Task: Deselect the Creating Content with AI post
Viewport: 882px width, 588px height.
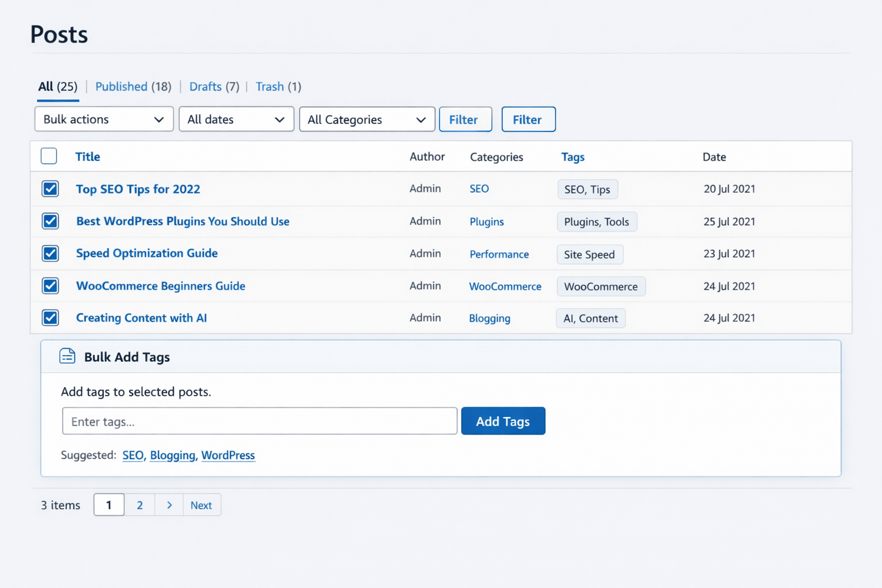Action: pos(51,318)
